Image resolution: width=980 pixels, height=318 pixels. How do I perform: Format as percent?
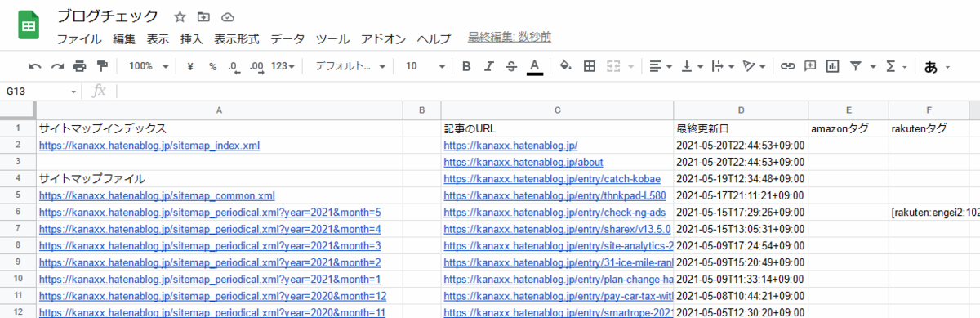point(212,66)
